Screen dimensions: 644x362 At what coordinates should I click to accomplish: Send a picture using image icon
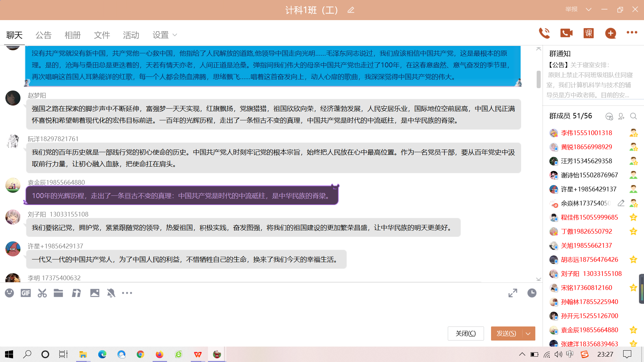click(x=95, y=293)
